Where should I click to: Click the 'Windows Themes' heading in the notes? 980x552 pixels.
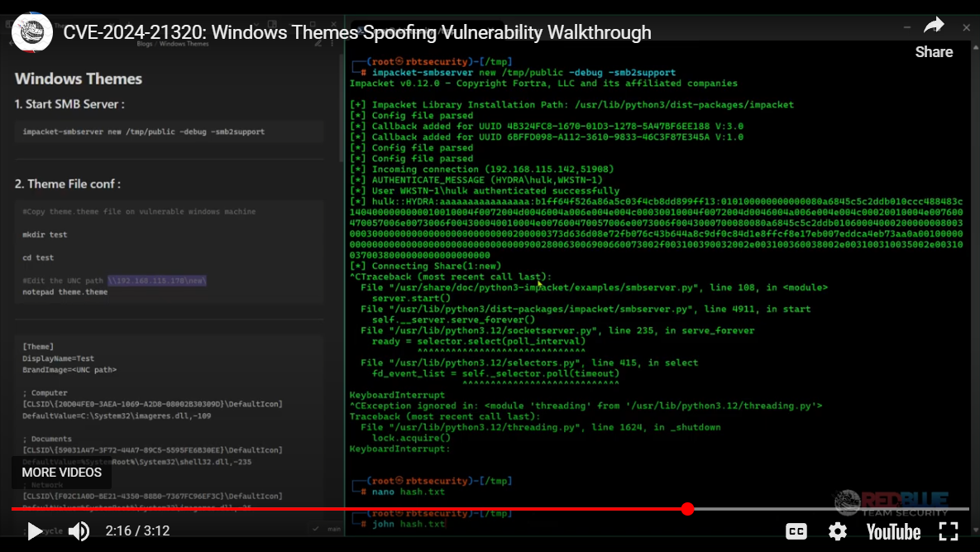78,79
